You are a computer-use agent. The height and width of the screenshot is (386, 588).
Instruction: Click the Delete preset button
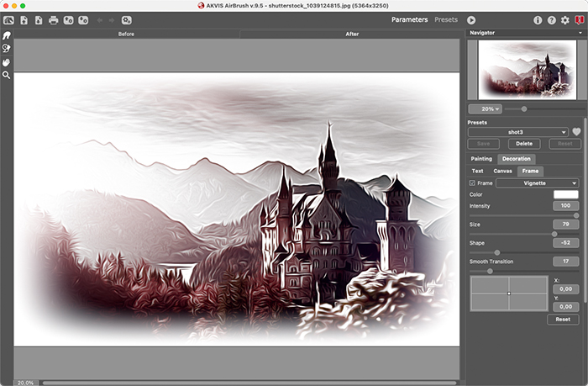tap(524, 144)
